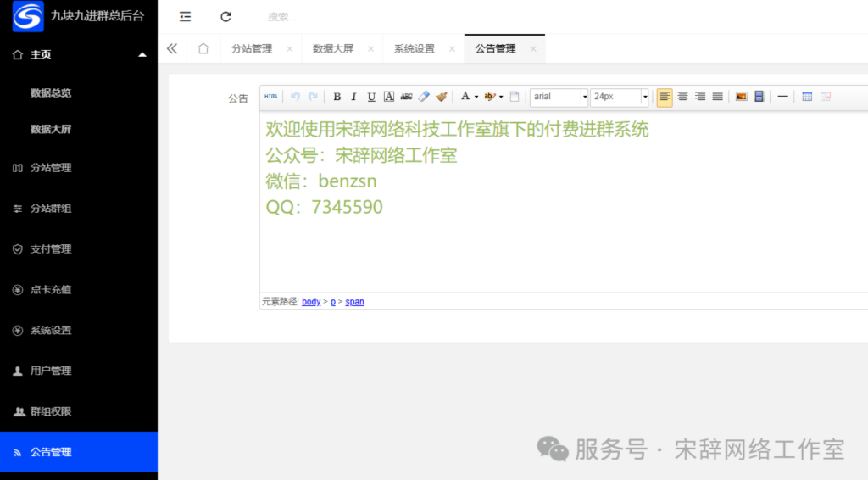
Task: Insert a horizontal rule line
Action: point(782,97)
